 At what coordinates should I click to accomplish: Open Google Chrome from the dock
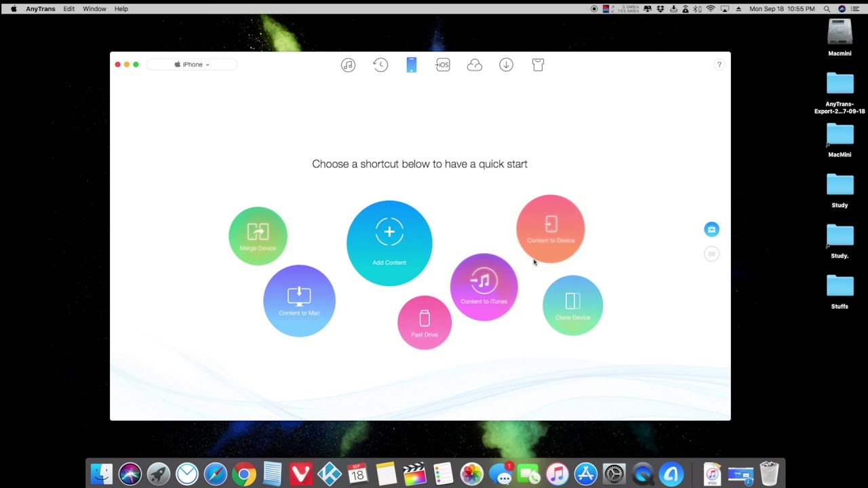point(244,474)
